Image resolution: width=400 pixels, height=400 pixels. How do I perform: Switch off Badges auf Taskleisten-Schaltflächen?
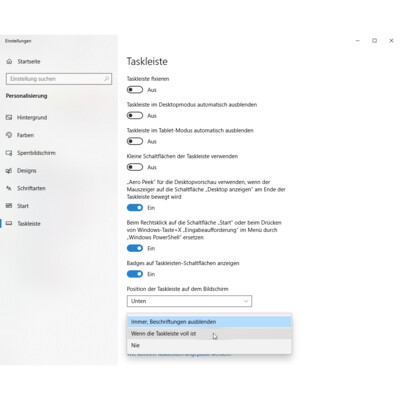(x=135, y=274)
